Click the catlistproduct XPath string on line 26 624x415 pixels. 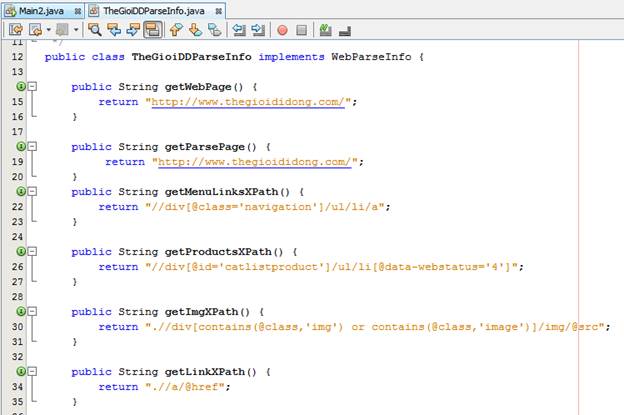point(332,267)
